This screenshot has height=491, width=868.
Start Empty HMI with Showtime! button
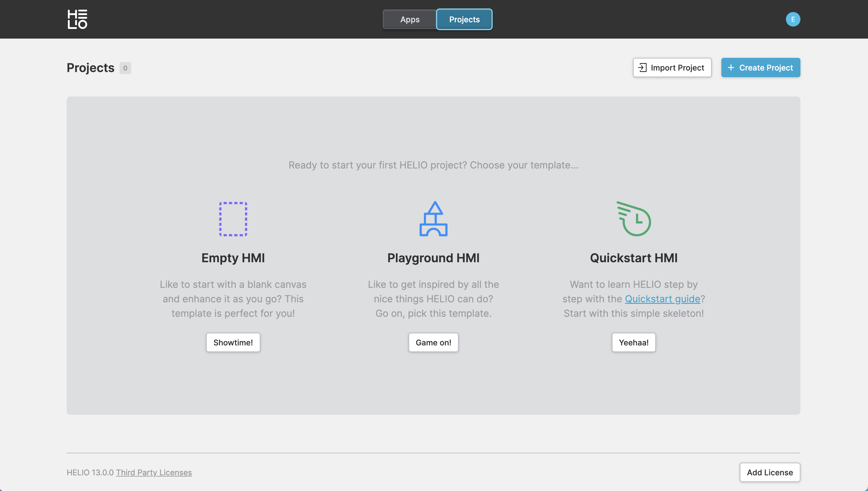tap(233, 342)
